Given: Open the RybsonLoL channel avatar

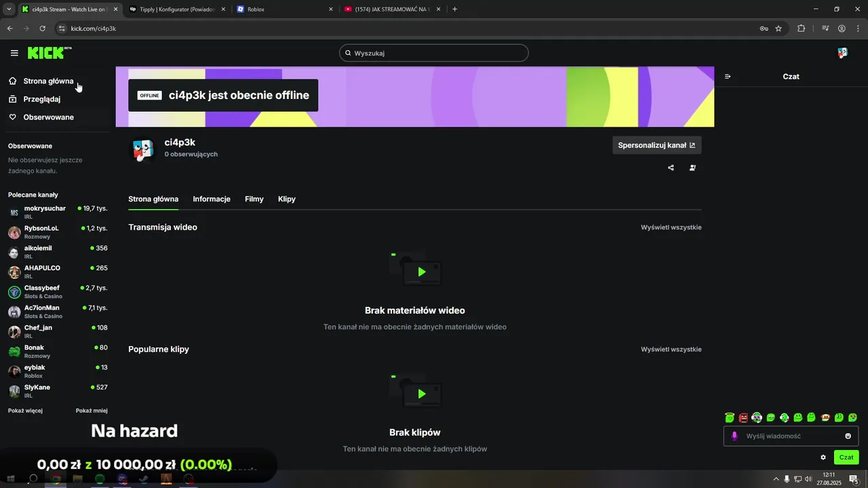Looking at the screenshot, I should 14,232.
